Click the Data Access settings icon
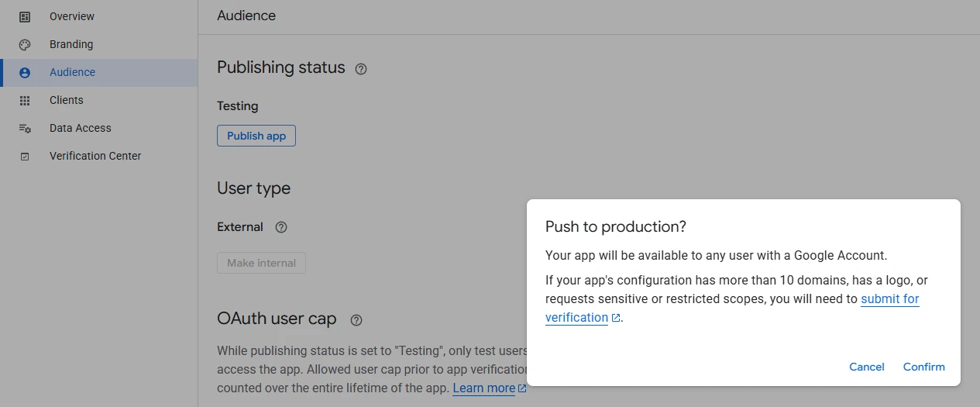 point(25,128)
